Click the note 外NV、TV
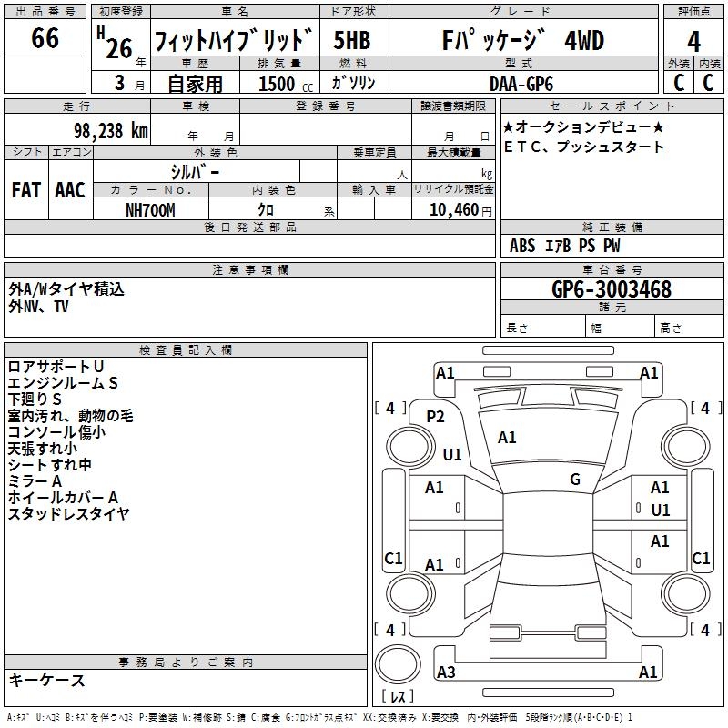The width and height of the screenshot is (728, 728). point(38,307)
